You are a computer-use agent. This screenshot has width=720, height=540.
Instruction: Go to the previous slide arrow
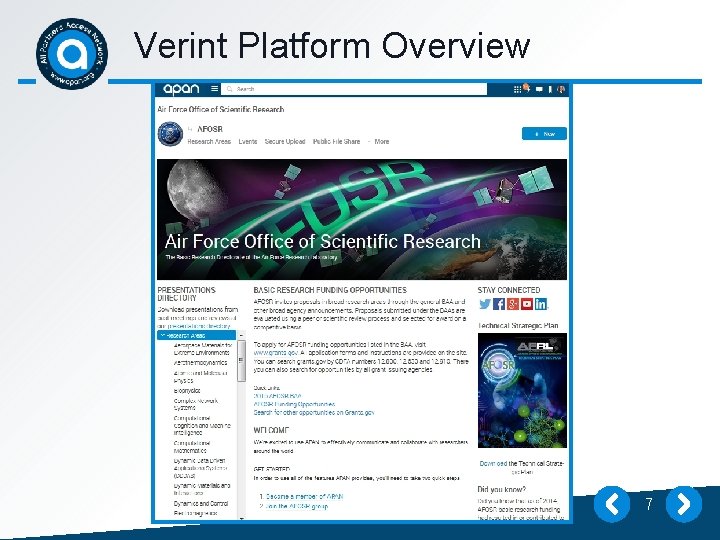[612, 504]
